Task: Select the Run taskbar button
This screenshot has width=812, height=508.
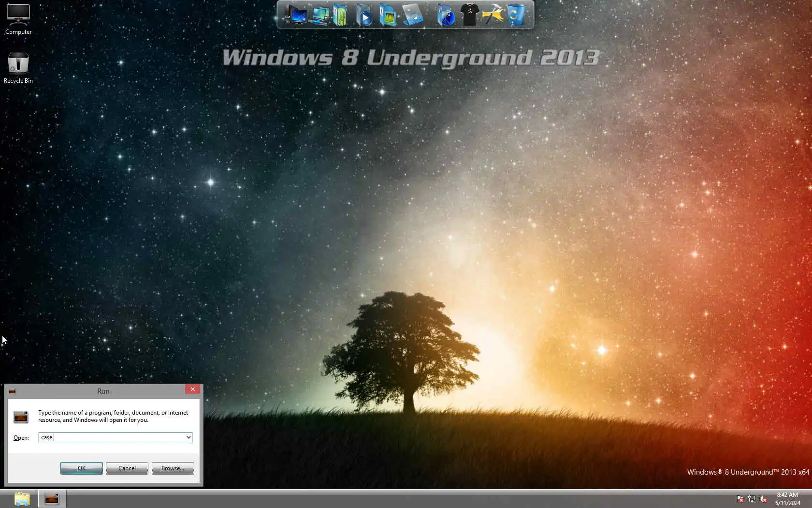Action: (52, 499)
